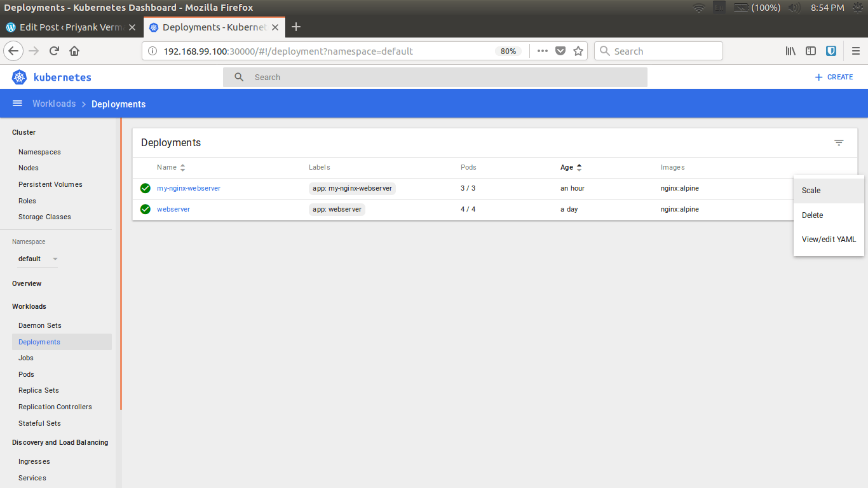The width and height of the screenshot is (868, 488).
Task: Click the Kubernetes logo icon
Action: coord(19,77)
